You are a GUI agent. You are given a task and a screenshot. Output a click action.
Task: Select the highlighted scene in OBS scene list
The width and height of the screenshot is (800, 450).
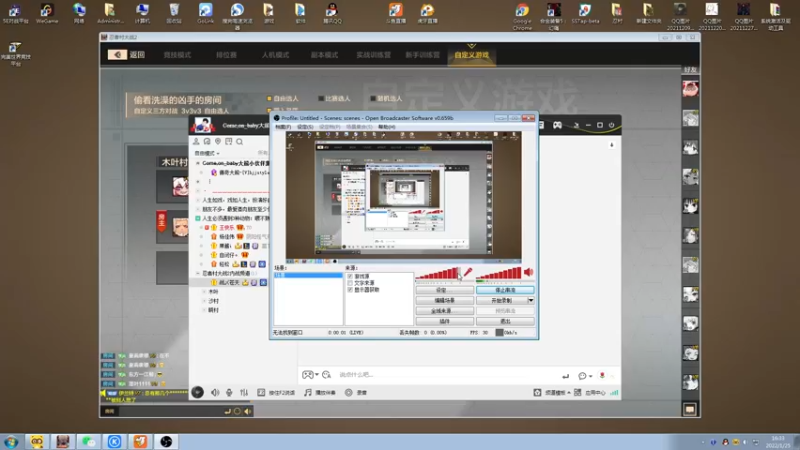pyautogui.click(x=308, y=275)
